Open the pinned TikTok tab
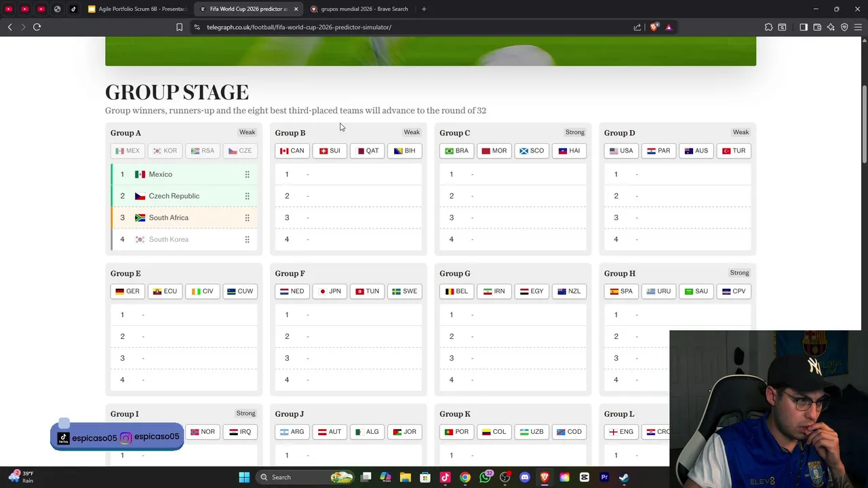This screenshot has height=488, width=868. (73, 9)
